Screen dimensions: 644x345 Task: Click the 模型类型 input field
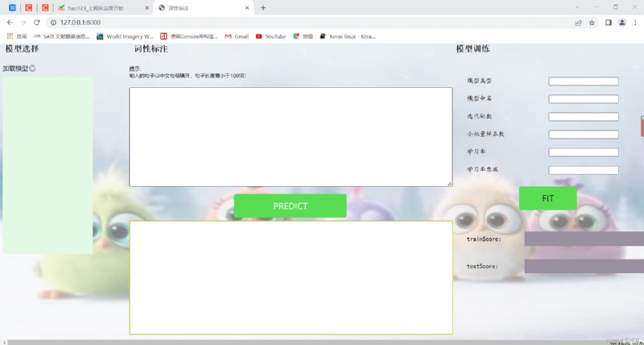pyautogui.click(x=584, y=81)
